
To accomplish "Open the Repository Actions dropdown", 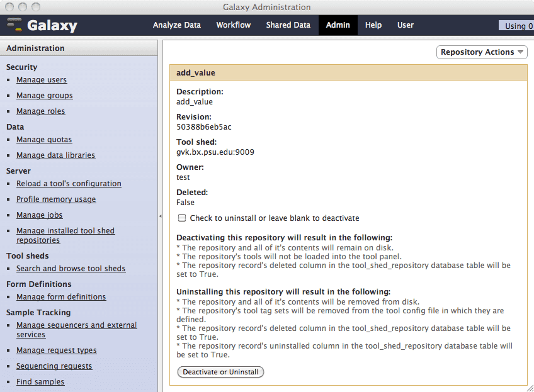I will pos(482,52).
